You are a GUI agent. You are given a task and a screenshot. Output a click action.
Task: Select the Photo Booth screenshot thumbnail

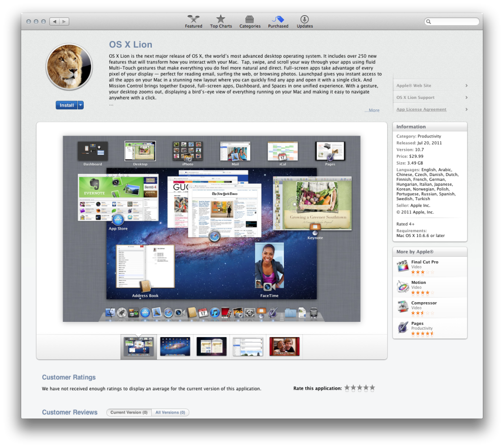[x=284, y=346]
